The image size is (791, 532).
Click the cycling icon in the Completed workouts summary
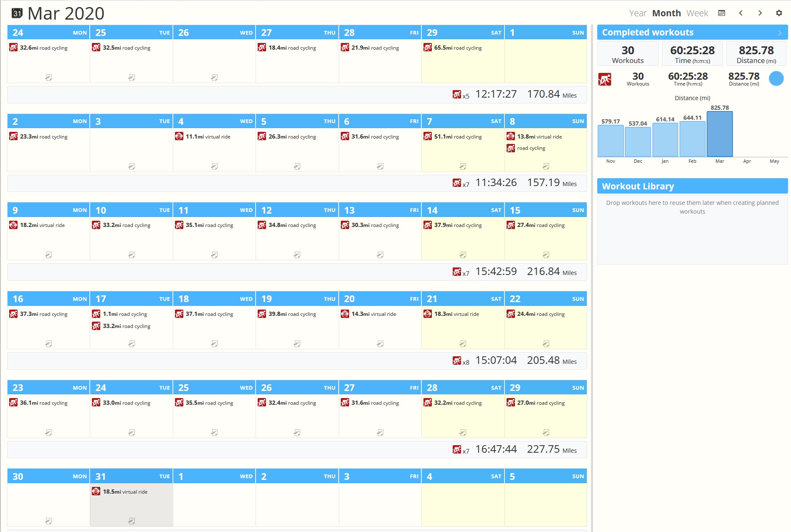coord(605,79)
